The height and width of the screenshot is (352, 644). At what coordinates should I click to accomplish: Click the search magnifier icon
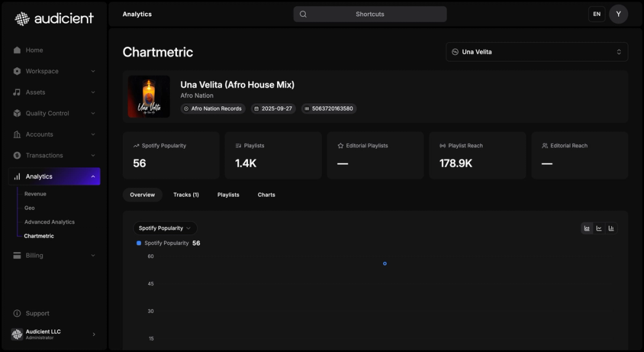click(303, 14)
